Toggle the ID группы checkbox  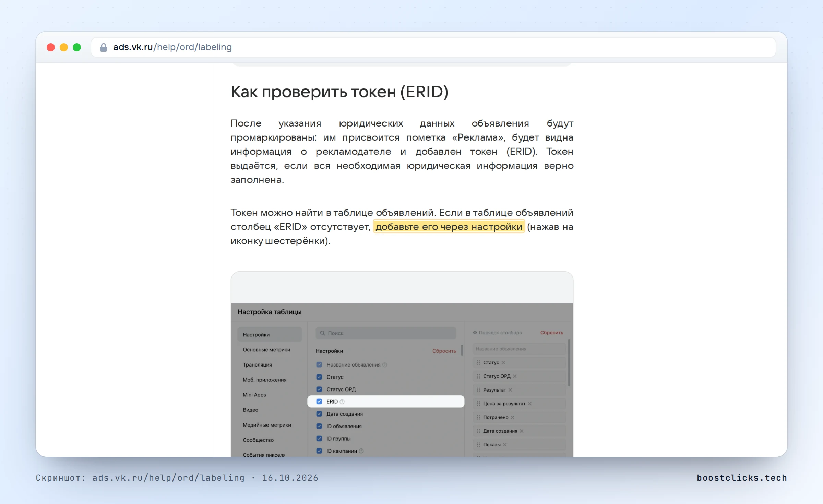coord(319,439)
